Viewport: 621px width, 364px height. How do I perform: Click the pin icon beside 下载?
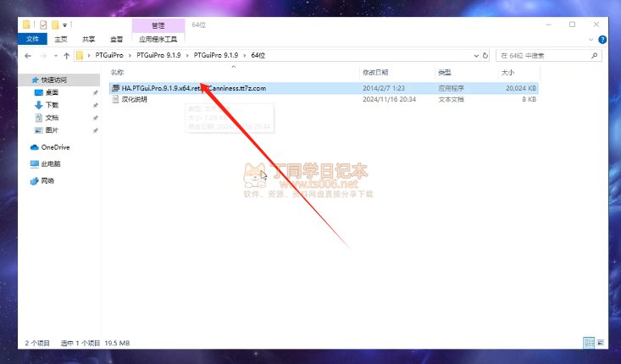(x=95, y=106)
